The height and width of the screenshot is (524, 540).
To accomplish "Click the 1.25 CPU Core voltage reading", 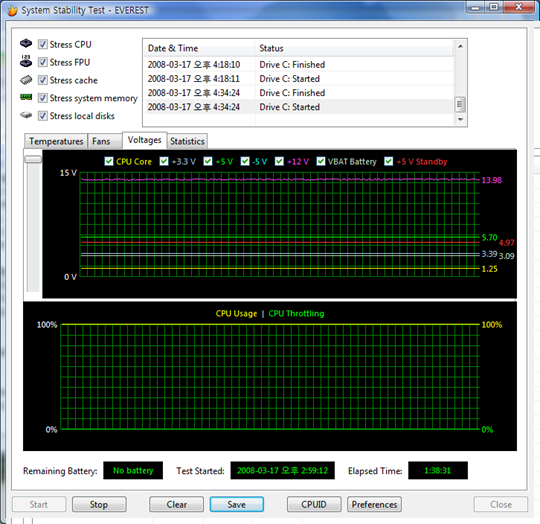I will (x=489, y=269).
